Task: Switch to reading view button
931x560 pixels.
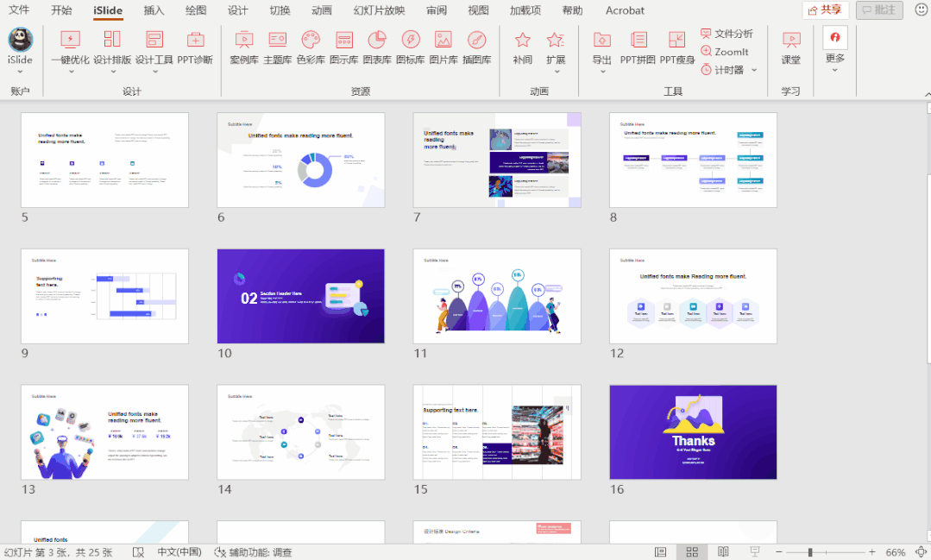Action: tap(723, 551)
